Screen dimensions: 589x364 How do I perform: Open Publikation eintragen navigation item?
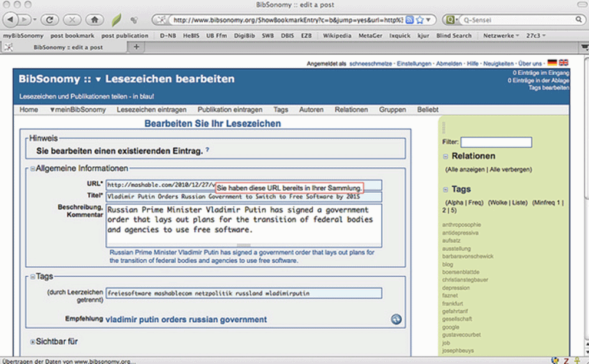point(230,110)
